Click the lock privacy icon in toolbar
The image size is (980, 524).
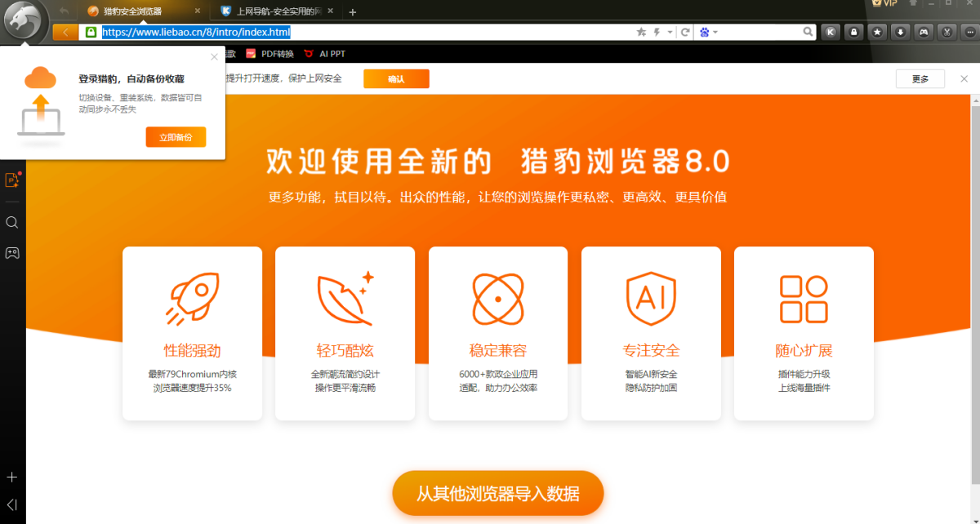click(x=853, y=33)
